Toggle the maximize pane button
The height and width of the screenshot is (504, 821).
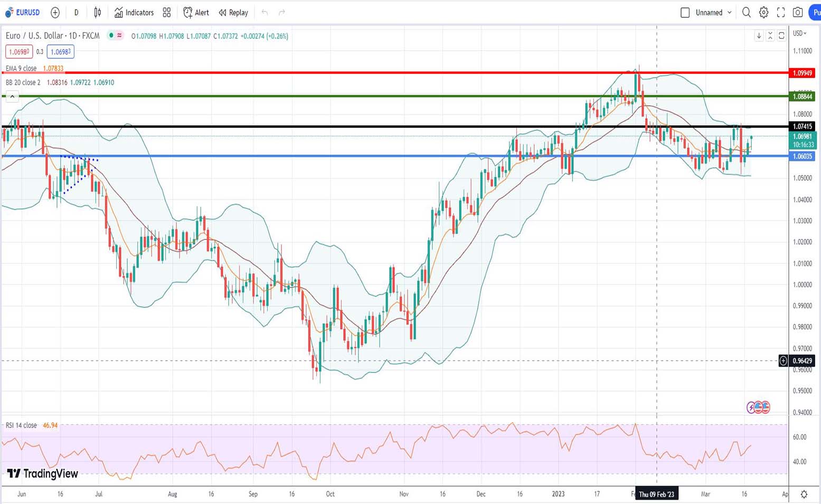point(781,35)
